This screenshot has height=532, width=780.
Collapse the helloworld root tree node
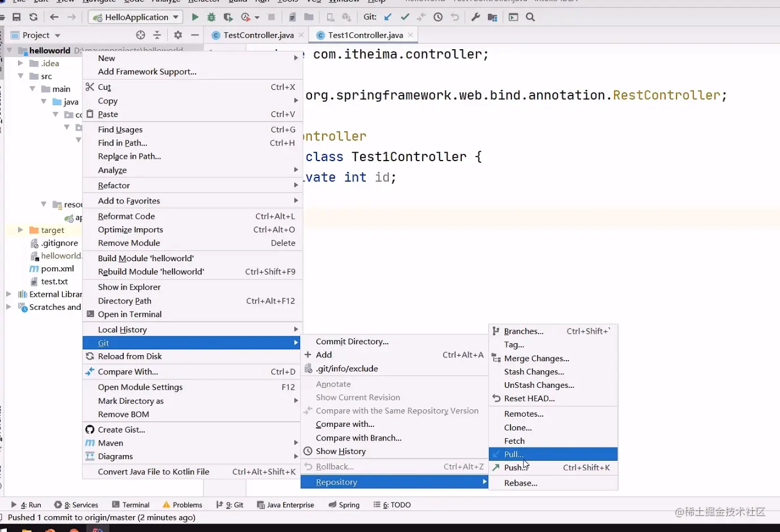[9, 50]
